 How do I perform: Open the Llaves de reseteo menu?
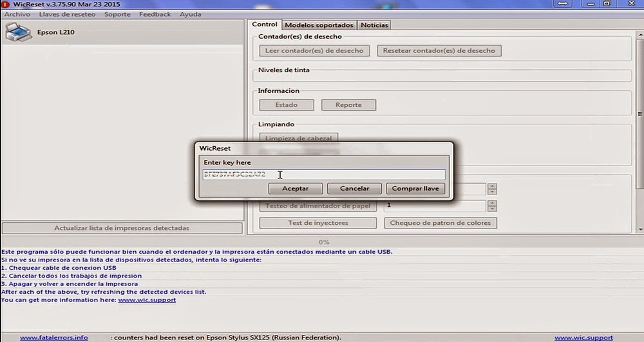pyautogui.click(x=68, y=14)
